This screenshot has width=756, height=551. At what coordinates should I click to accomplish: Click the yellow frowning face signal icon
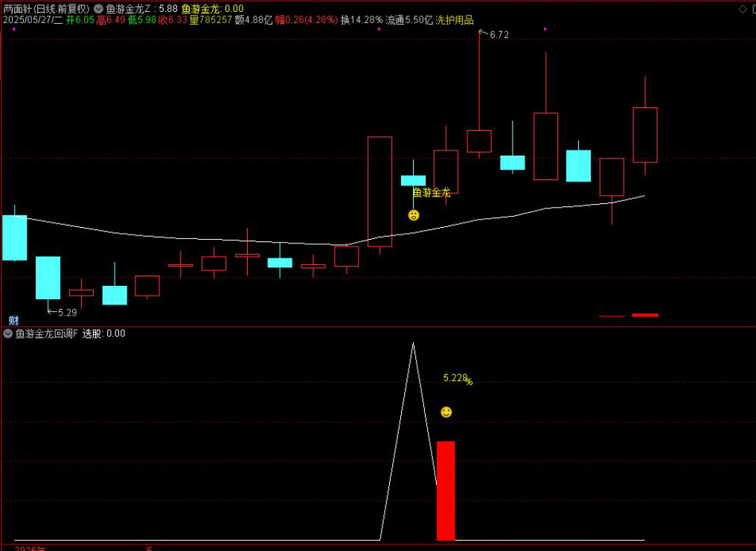(x=414, y=215)
